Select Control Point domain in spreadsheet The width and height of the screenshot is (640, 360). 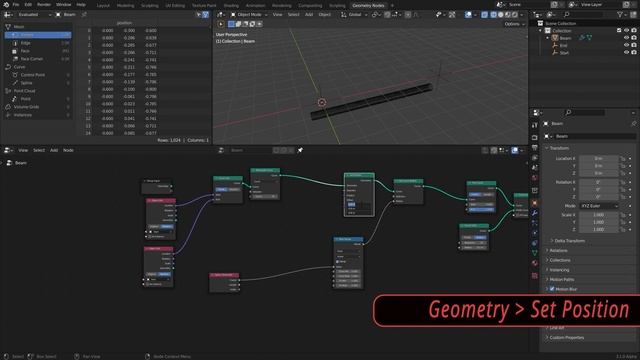33,75
